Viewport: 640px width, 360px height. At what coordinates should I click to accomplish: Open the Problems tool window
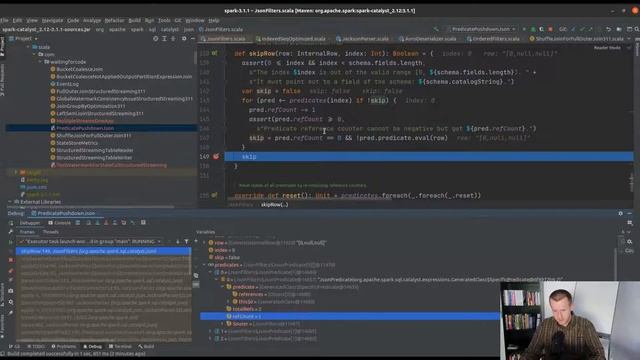64,347
